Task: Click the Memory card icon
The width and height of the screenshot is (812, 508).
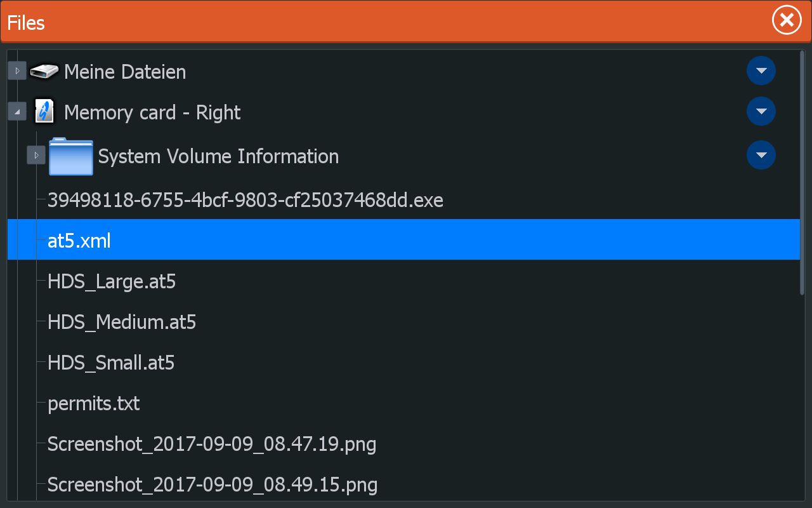Action: tap(44, 112)
